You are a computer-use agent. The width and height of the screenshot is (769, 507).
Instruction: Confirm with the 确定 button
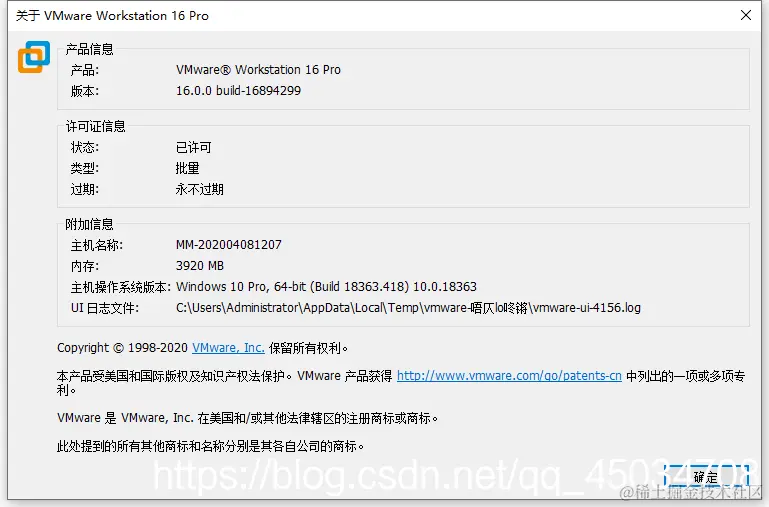pos(706,476)
